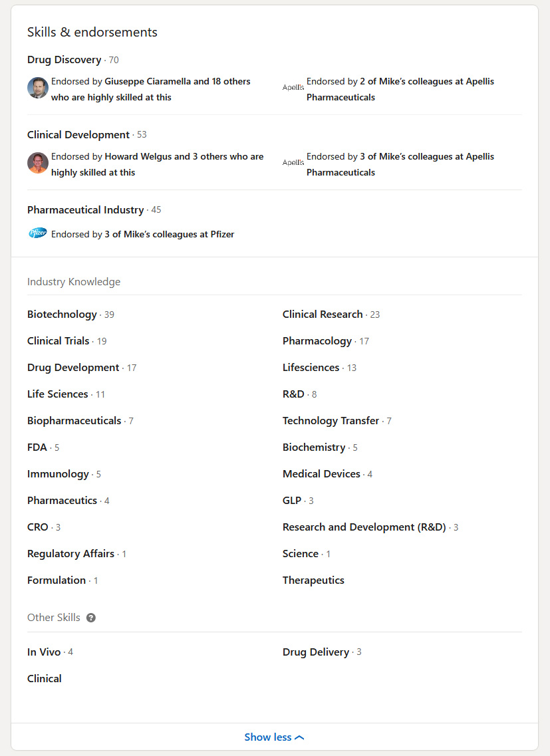550x756 pixels.
Task: Collapse skills with Show less
Action: point(274,737)
